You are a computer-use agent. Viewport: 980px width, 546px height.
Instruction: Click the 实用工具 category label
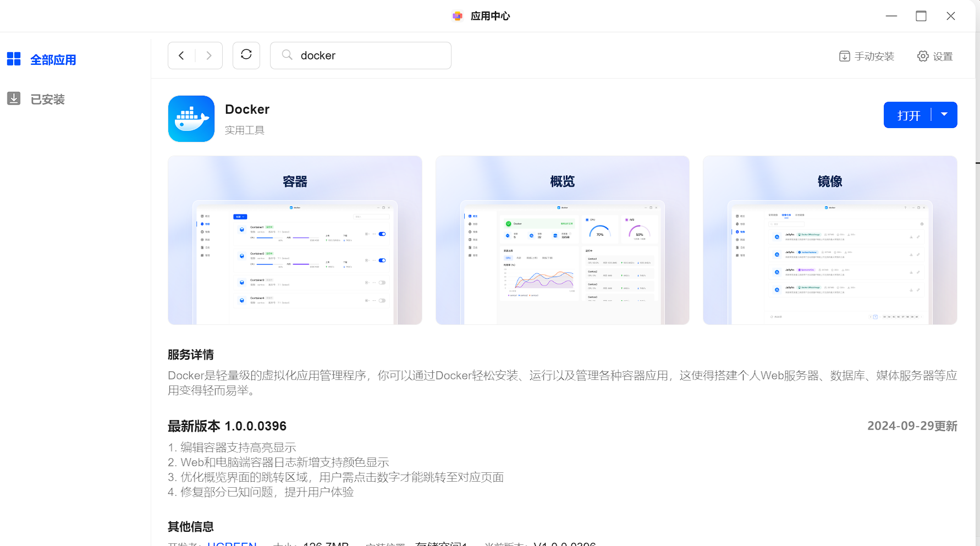[245, 130]
